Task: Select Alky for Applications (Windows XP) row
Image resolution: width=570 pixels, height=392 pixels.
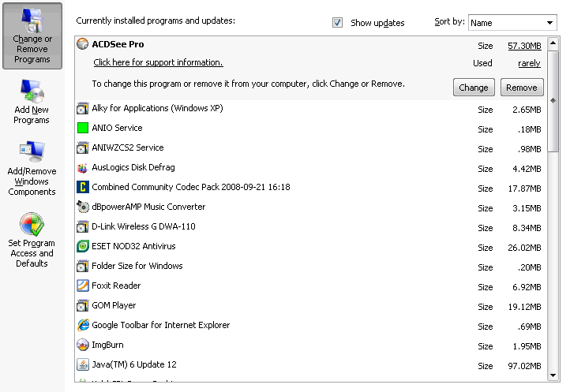Action: tap(310, 108)
